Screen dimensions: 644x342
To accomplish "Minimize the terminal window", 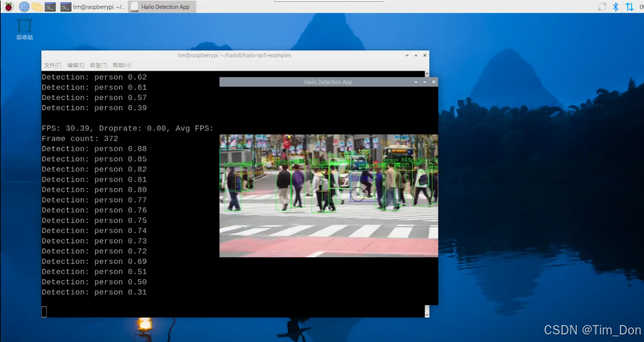I will tap(407, 55).
